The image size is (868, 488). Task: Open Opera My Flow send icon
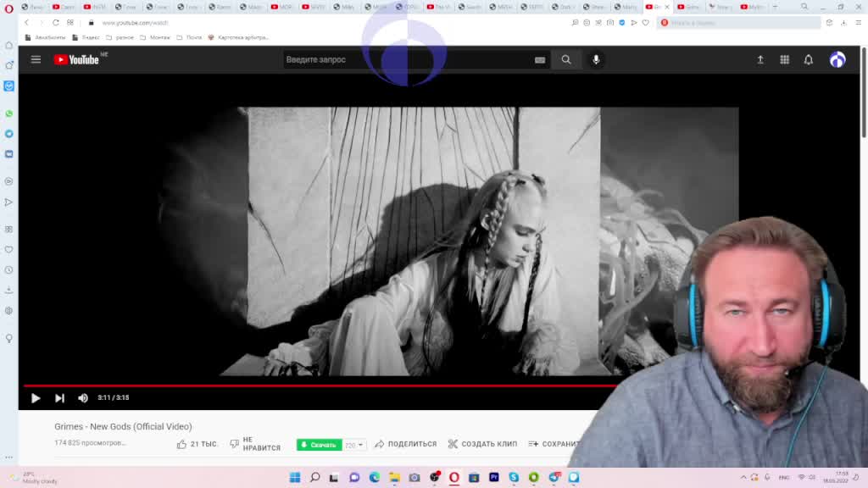(634, 23)
